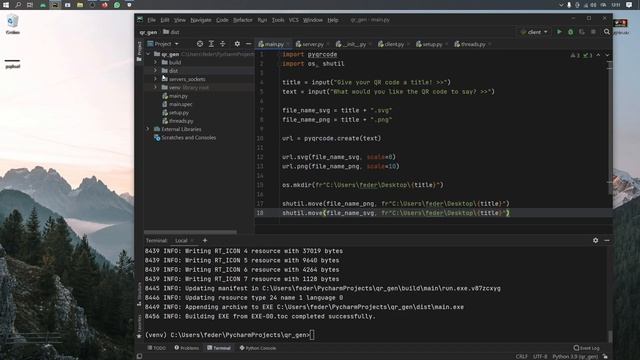
Task: Open terminal panel settings gear
Action: 596,240
